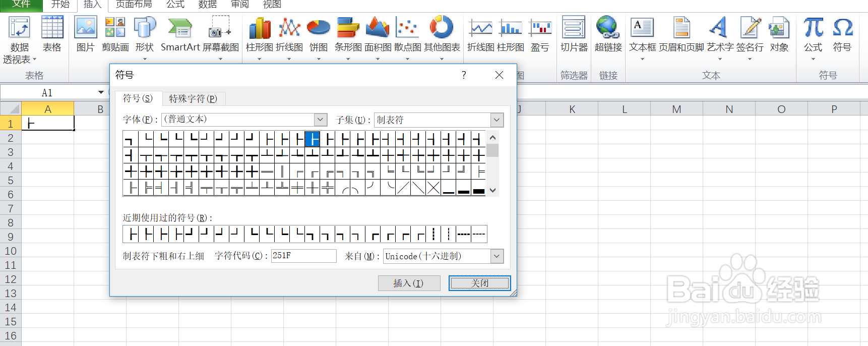Expand the 来自 Unicode source dropdown
The image size is (868, 346).
(497, 256)
